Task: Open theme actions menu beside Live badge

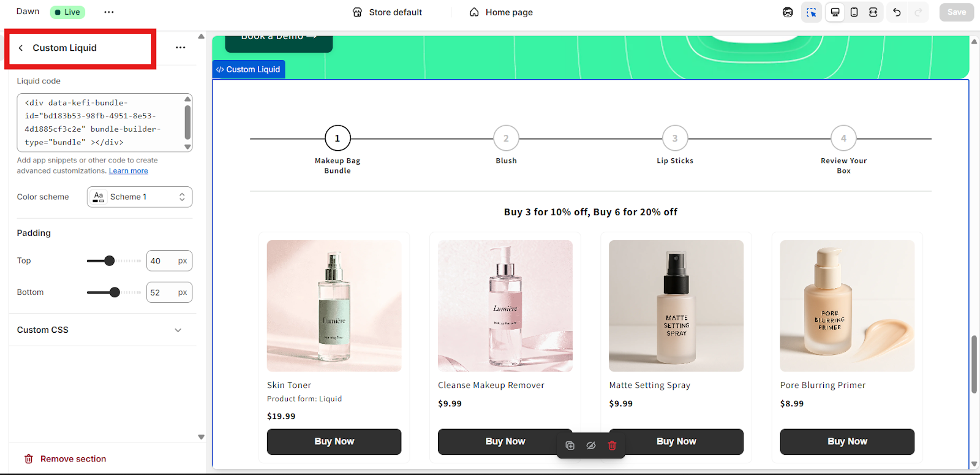Action: pyautogui.click(x=109, y=12)
